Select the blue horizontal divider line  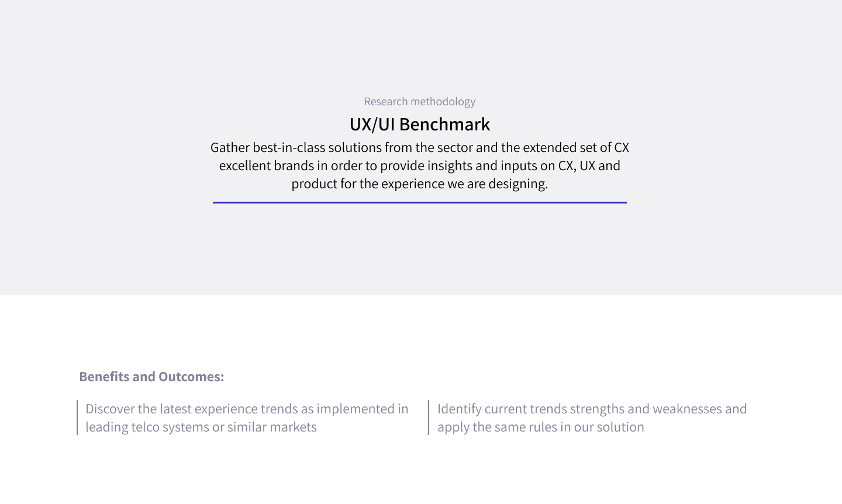[419, 202]
